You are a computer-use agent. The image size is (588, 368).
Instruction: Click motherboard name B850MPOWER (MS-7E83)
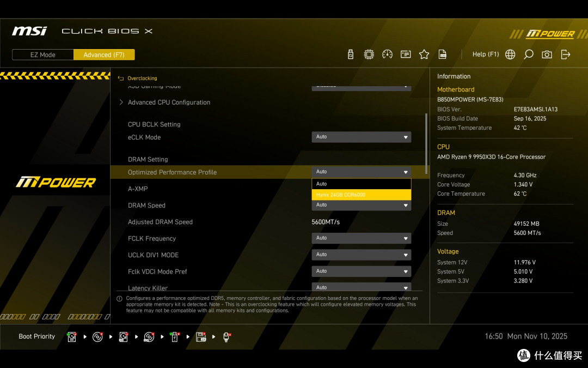pos(470,100)
